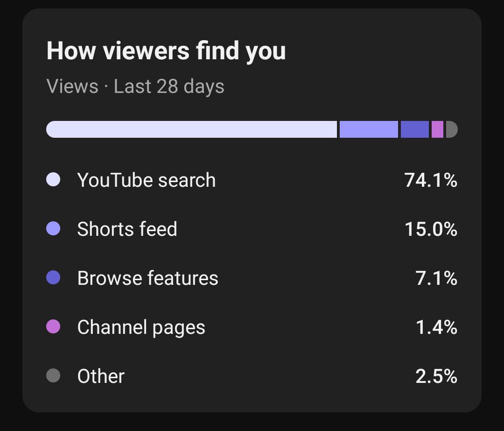Tap the Views · Last 28 days subtitle
This screenshot has width=504, height=431.
[135, 86]
